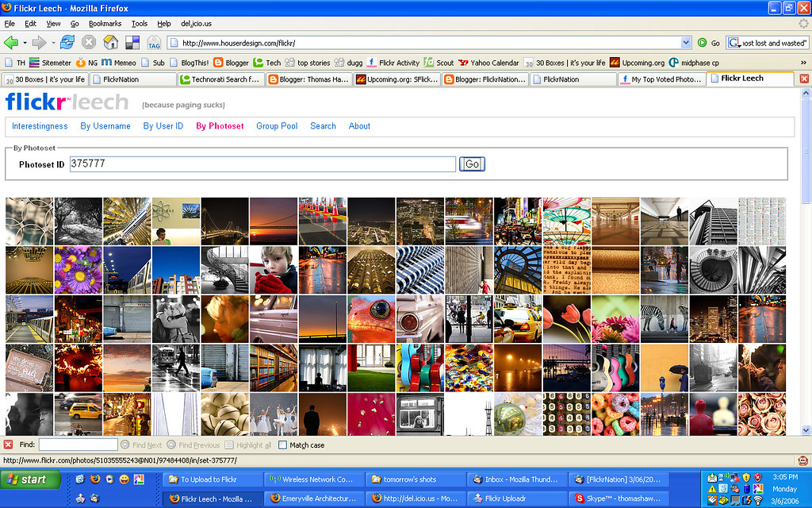
Task: Open the Upcoming.org bookmark
Action: coord(637,63)
